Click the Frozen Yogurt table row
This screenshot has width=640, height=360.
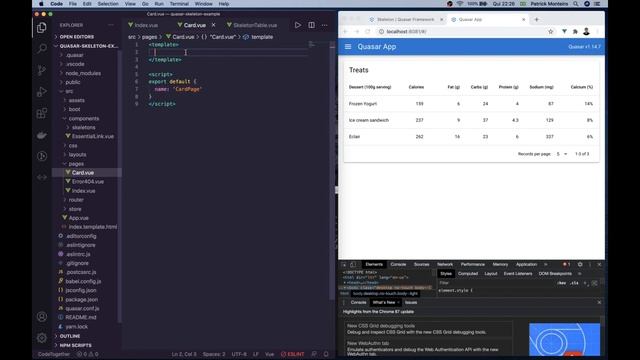point(471,104)
